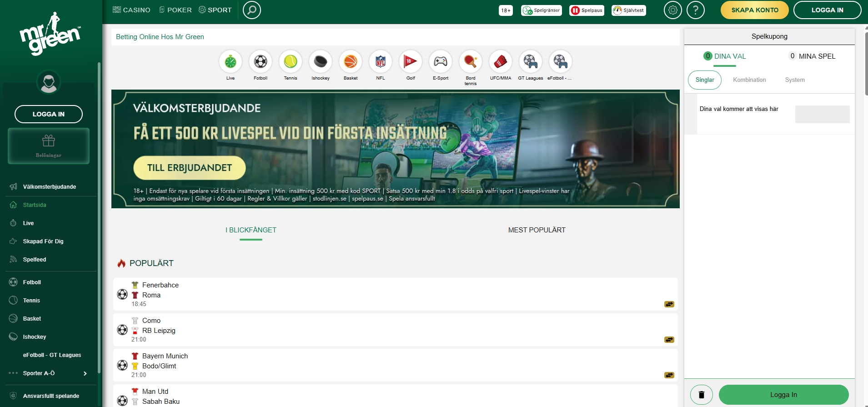The width and height of the screenshot is (868, 407).
Task: Click the 18+ age badge
Action: point(506,10)
